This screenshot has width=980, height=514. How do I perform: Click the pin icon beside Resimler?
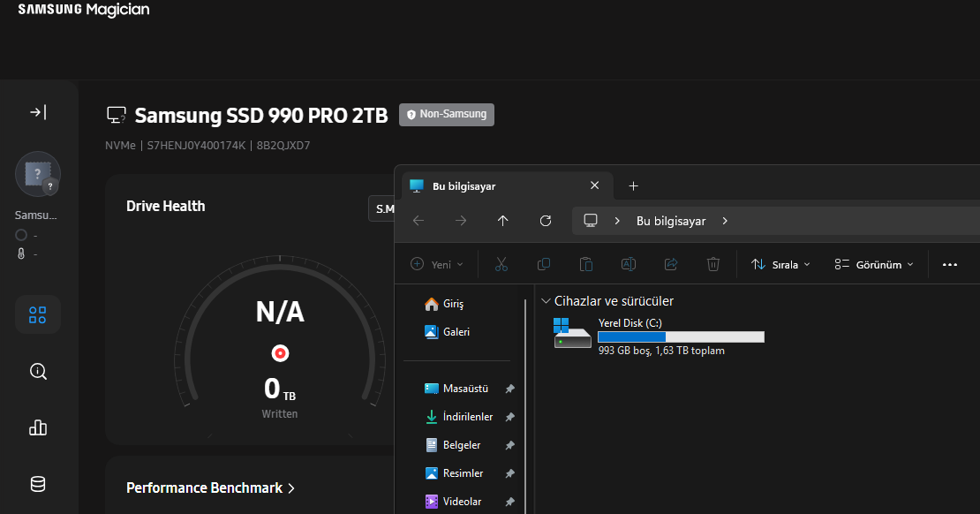click(510, 473)
